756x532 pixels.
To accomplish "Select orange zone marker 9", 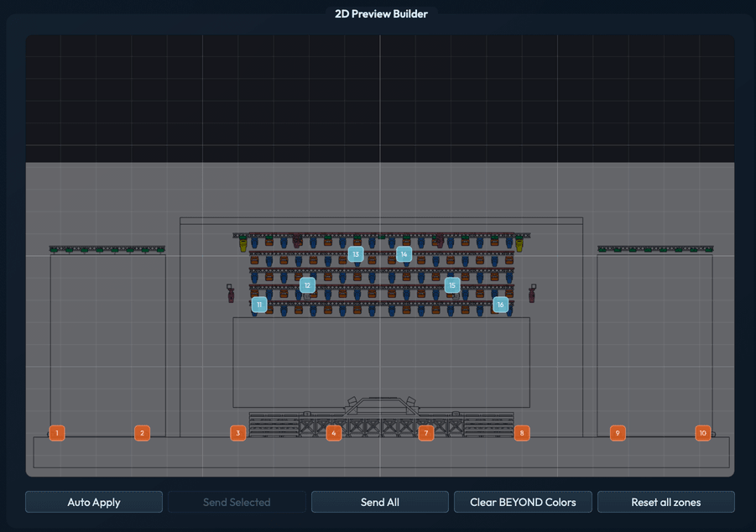I will [618, 433].
